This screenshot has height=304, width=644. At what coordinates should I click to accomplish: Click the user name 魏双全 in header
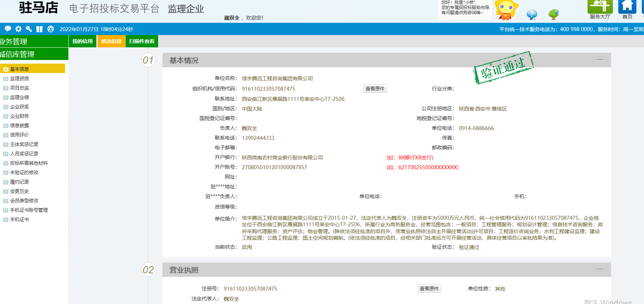coord(232,18)
